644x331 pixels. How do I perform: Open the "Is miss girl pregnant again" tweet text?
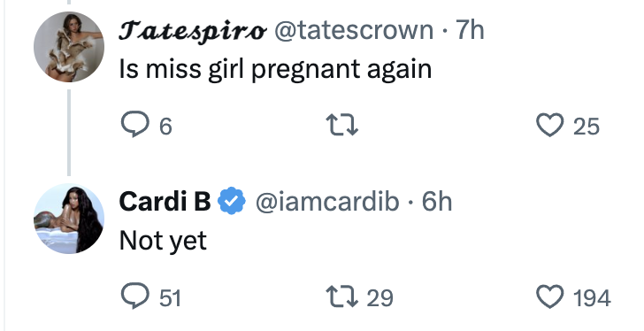(275, 69)
